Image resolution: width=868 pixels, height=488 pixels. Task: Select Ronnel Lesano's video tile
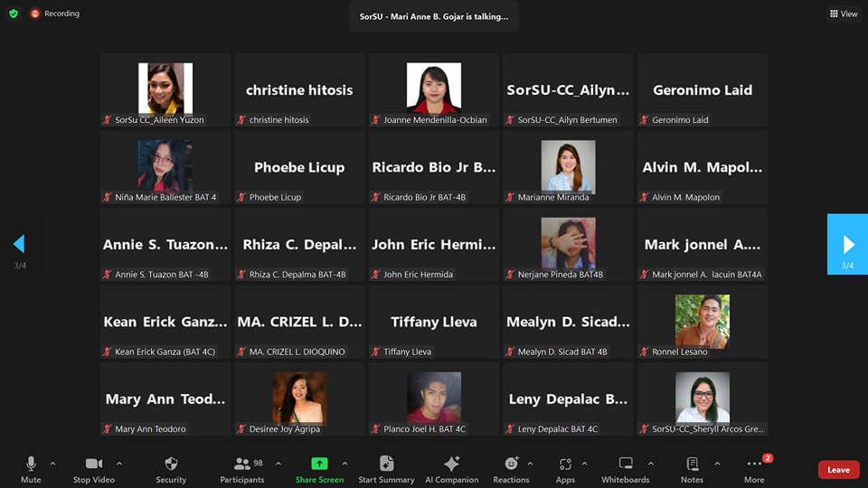point(703,323)
